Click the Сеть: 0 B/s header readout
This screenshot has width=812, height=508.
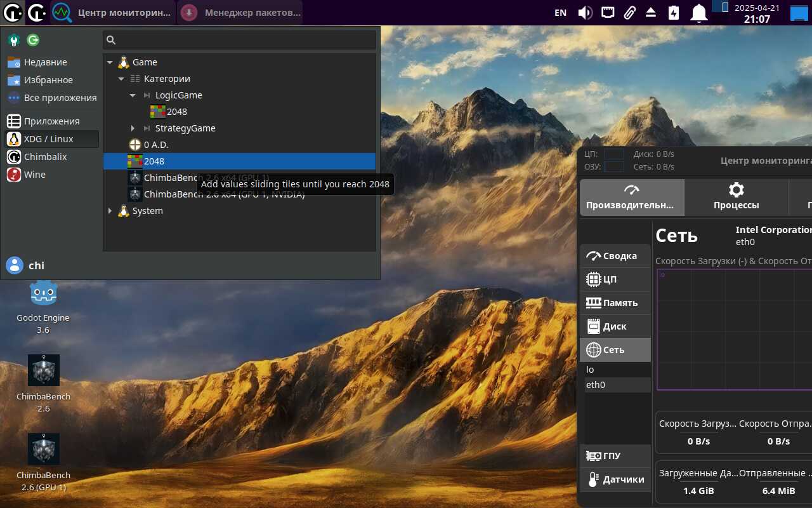coord(654,167)
